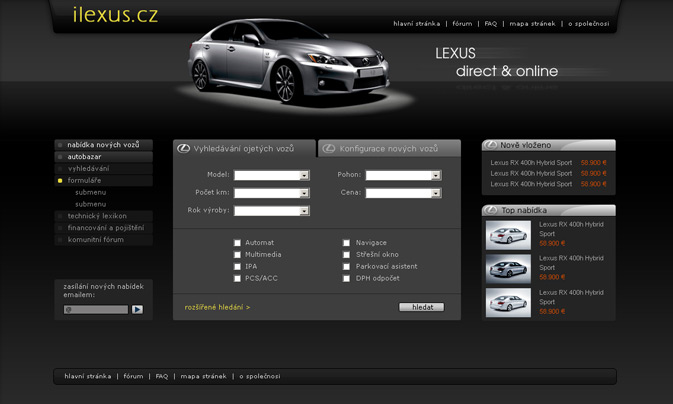The height and width of the screenshot is (404, 673).
Task: Open FAQ in the top navigation
Action: click(491, 23)
